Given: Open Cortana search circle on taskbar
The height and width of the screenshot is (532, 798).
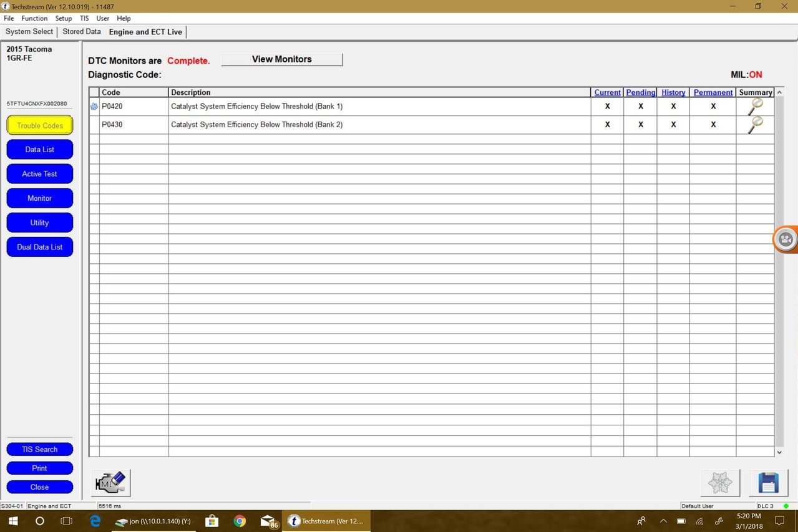Looking at the screenshot, I should click(x=40, y=521).
